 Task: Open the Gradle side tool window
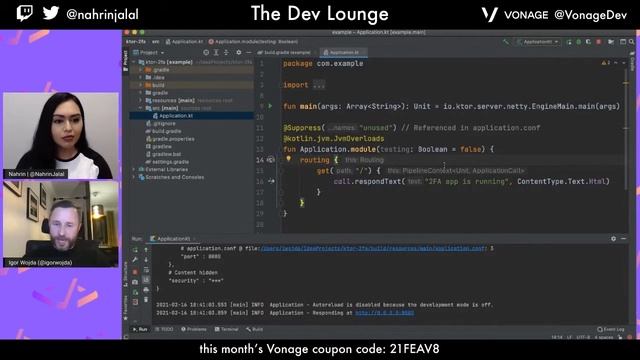633,62
